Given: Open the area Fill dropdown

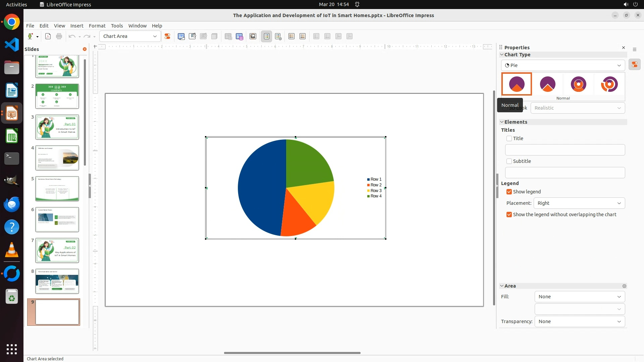Looking at the screenshot, I should (580, 297).
